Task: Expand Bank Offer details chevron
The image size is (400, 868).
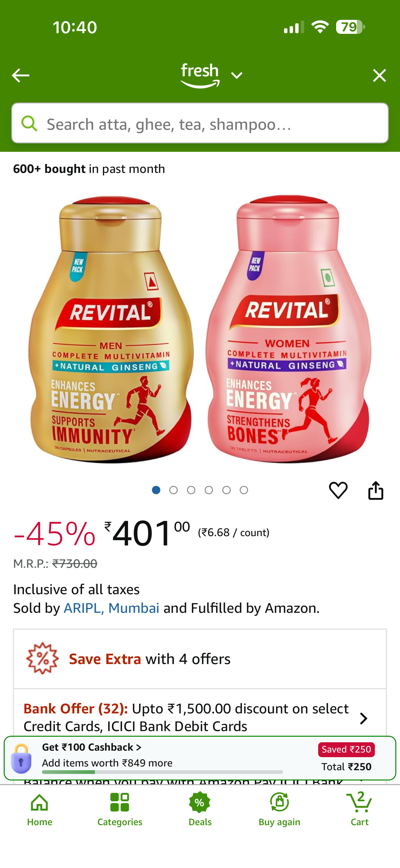Action: [363, 718]
